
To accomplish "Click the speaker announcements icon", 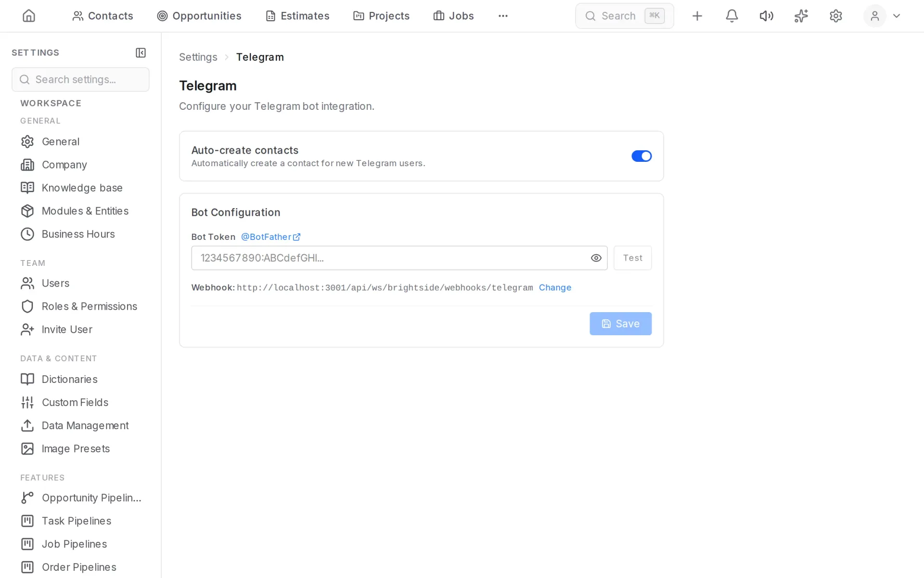I will click(x=766, y=16).
